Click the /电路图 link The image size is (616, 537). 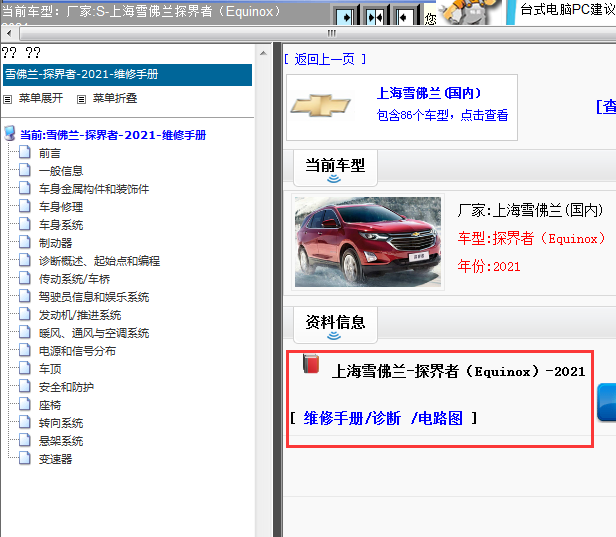(436, 418)
